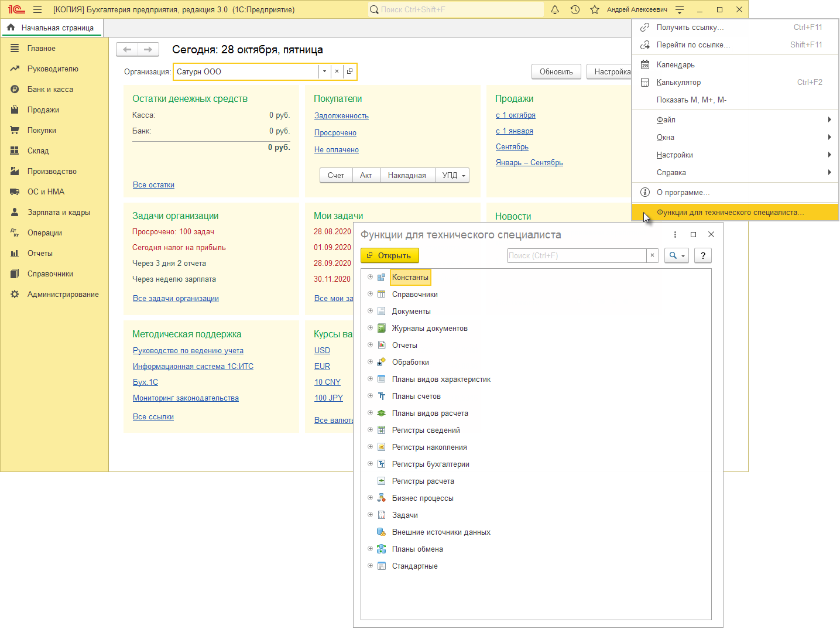Open the Окна submenu

(735, 137)
